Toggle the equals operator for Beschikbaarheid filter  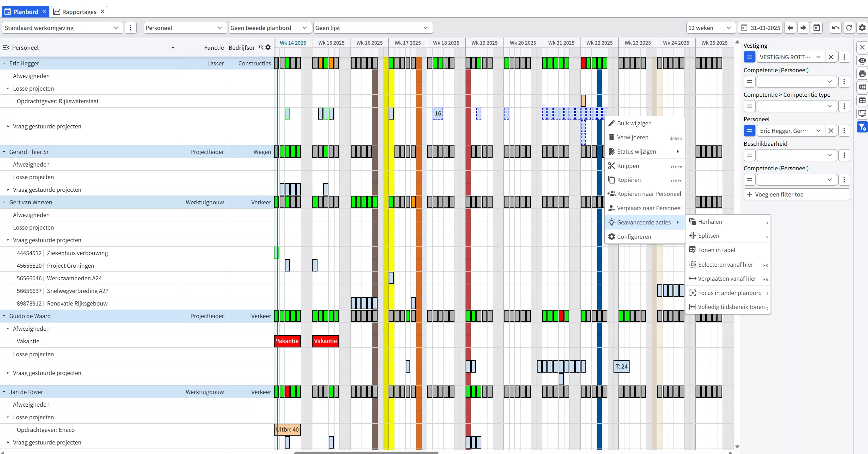749,155
